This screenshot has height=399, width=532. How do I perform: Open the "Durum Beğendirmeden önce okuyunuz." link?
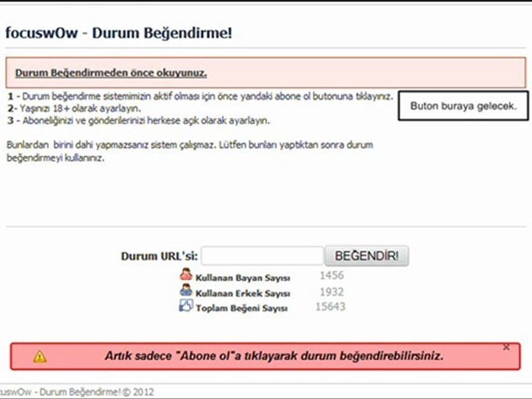tap(111, 73)
